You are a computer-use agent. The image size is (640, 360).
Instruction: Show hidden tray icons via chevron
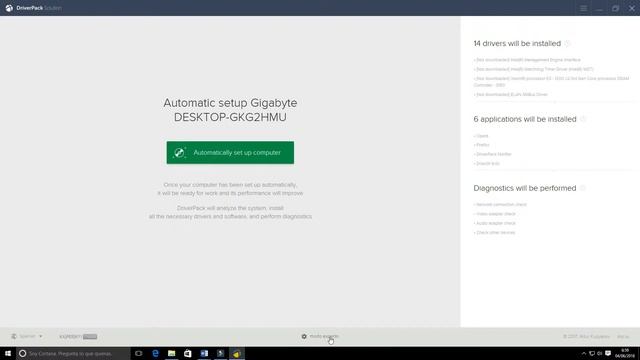584,353
